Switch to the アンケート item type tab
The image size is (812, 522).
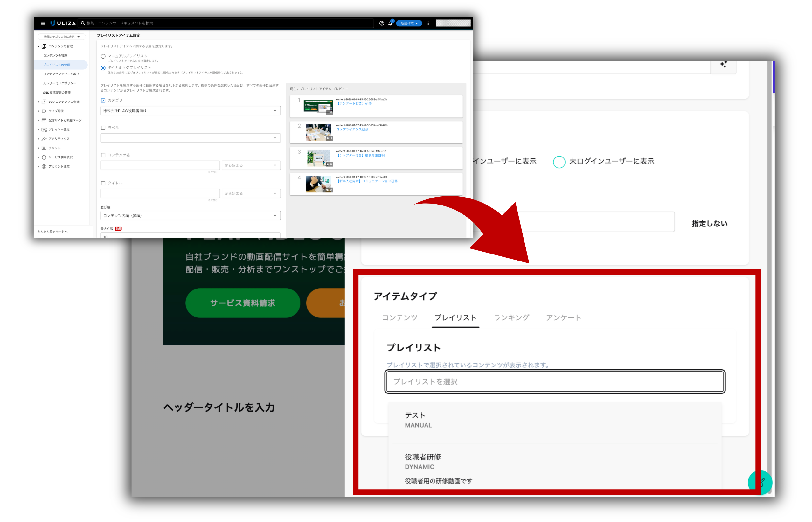point(563,317)
